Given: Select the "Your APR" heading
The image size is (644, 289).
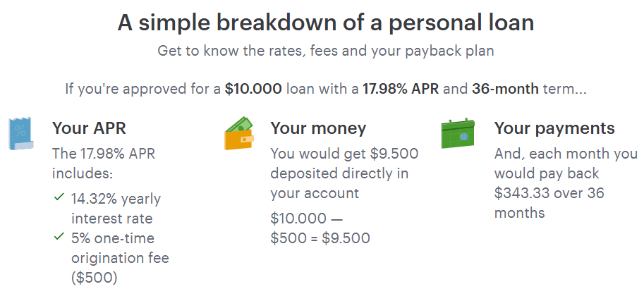Looking at the screenshot, I should point(89,129).
